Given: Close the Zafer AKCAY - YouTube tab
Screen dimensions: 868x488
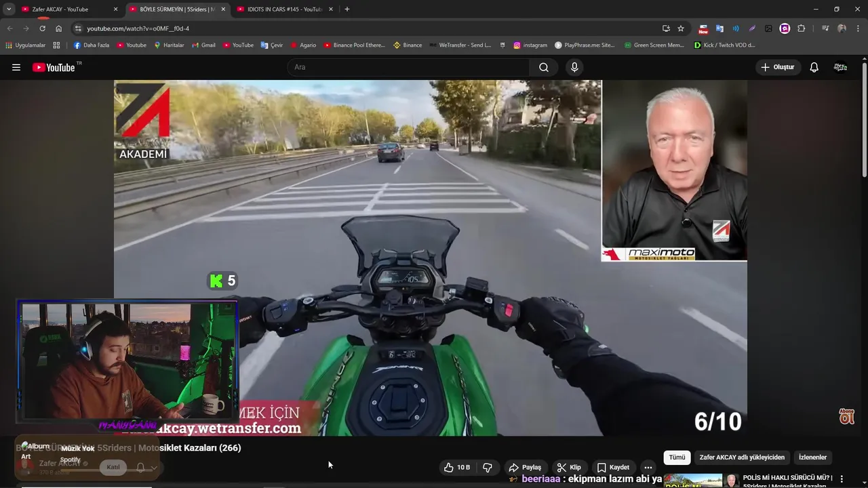Looking at the screenshot, I should (x=115, y=9).
